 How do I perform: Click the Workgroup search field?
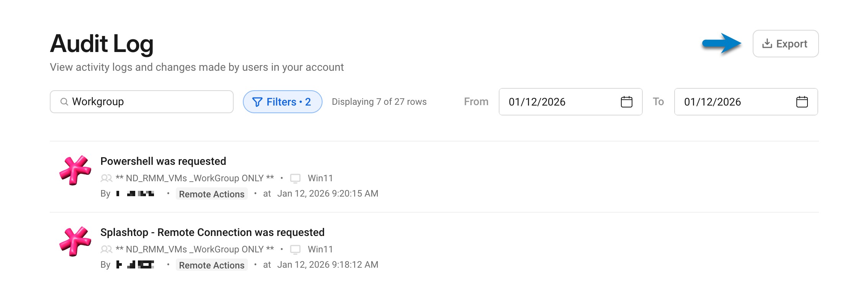(x=142, y=102)
